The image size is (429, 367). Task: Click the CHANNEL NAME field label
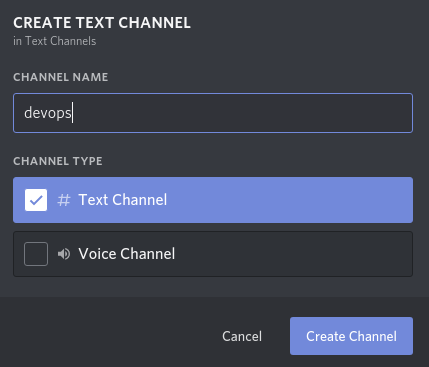pos(61,77)
